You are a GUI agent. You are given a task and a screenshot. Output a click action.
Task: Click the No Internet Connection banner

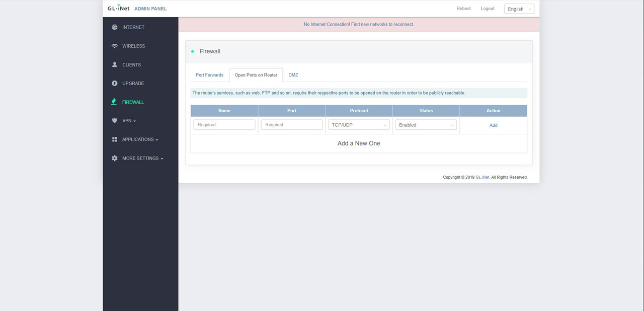359,24
